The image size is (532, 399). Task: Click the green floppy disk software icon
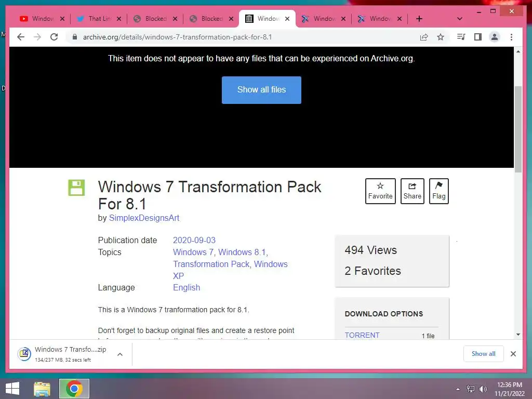tap(76, 188)
